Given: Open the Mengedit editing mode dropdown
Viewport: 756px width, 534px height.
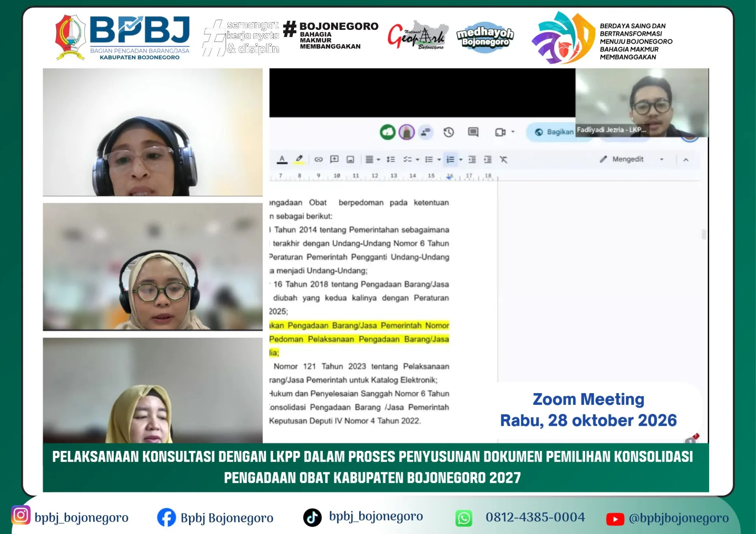Looking at the screenshot, I should tap(632, 159).
